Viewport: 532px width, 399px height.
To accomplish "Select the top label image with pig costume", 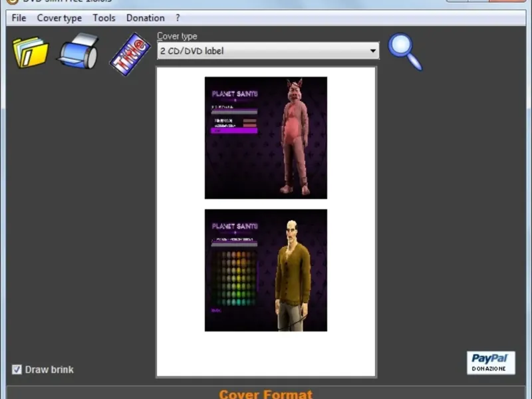I will [x=266, y=138].
